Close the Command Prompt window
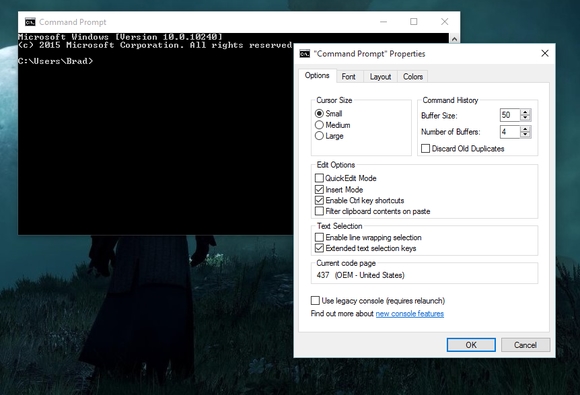The width and height of the screenshot is (580, 395). 445,22
